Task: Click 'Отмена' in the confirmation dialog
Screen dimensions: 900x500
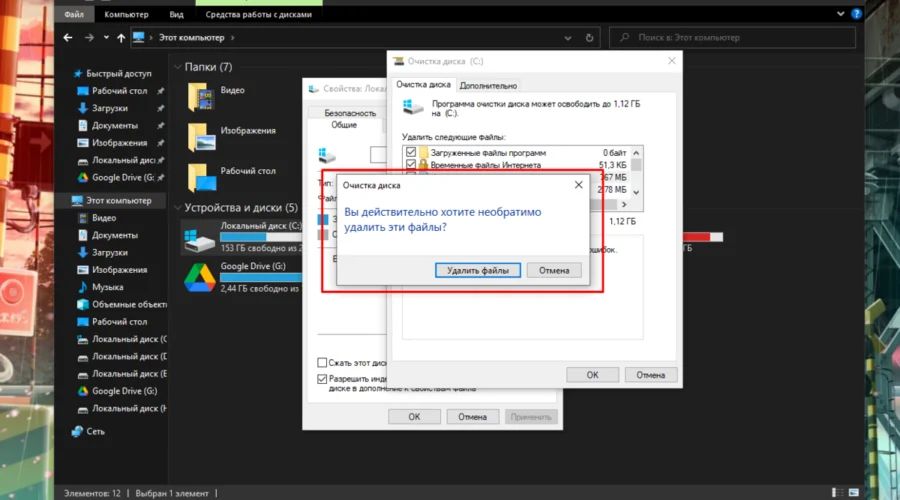Action: tap(554, 270)
